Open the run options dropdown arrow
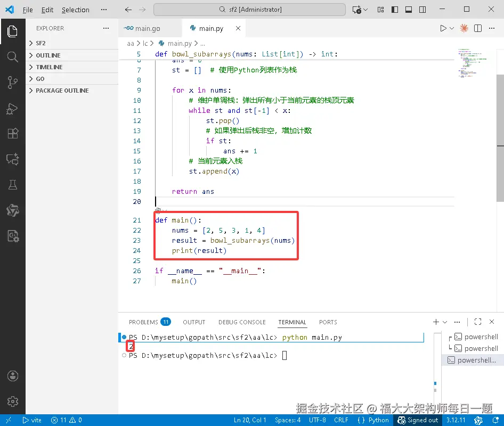Viewport: 504px width, 426px height. (x=452, y=28)
